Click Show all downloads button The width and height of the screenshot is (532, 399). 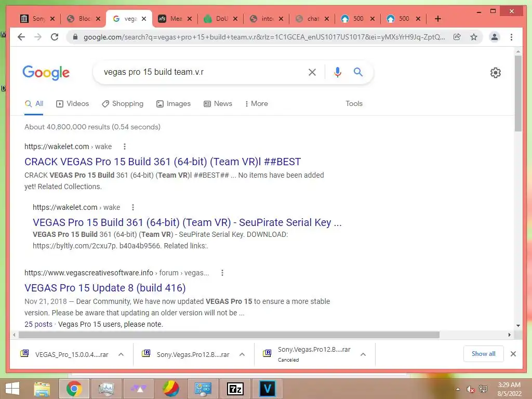pos(483,353)
